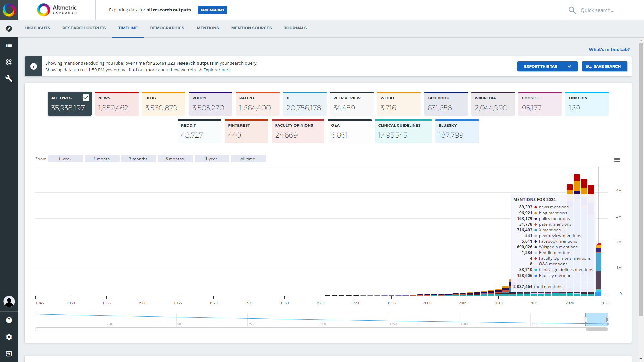Expand the EXPORT THIS TAB dropdown chevron
644x362 pixels.
[569, 66]
